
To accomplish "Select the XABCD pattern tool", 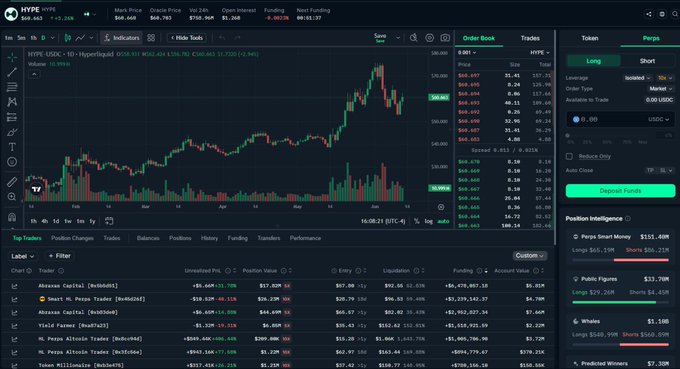I will tap(12, 102).
